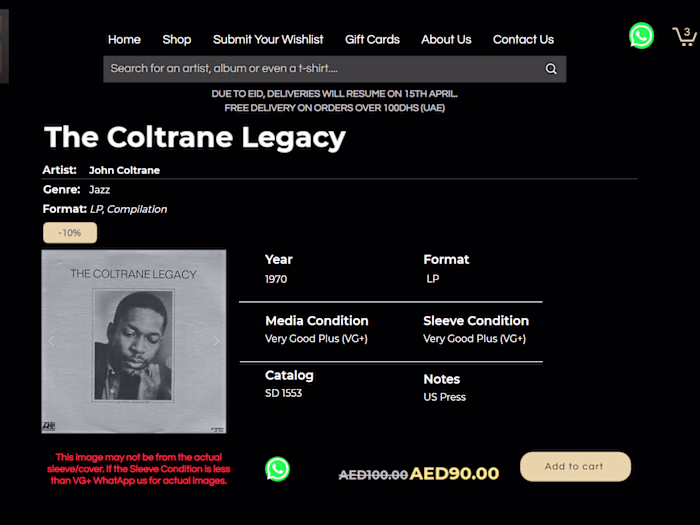Open Submit Your Wishlist page
The width and height of the screenshot is (700, 525).
(268, 39)
